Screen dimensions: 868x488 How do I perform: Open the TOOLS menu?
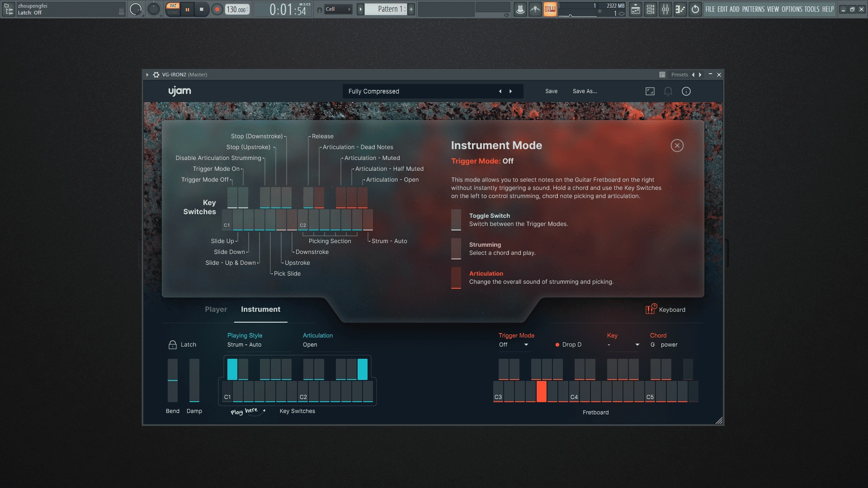[x=811, y=9]
